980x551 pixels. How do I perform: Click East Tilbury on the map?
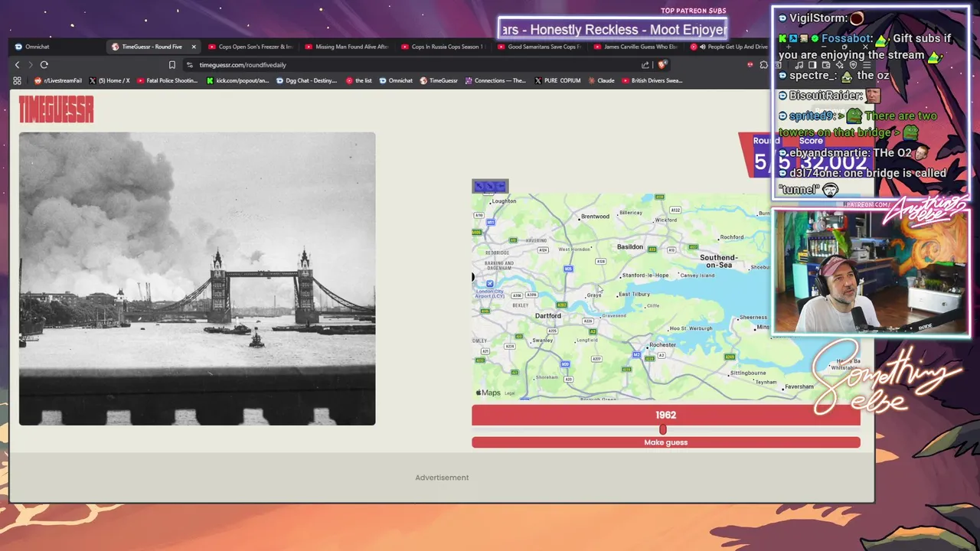(x=634, y=294)
